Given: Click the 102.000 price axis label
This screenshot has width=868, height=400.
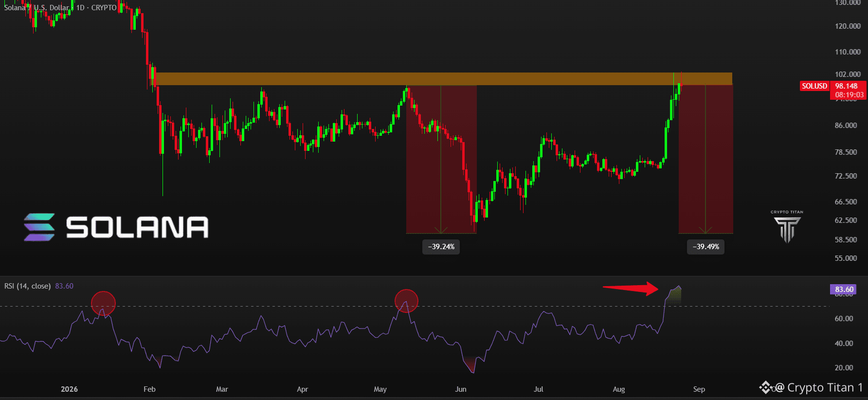Looking at the screenshot, I should (848, 74).
